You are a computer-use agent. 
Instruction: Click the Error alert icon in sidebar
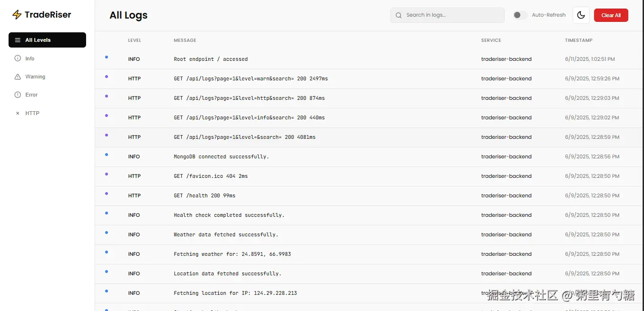tap(18, 95)
